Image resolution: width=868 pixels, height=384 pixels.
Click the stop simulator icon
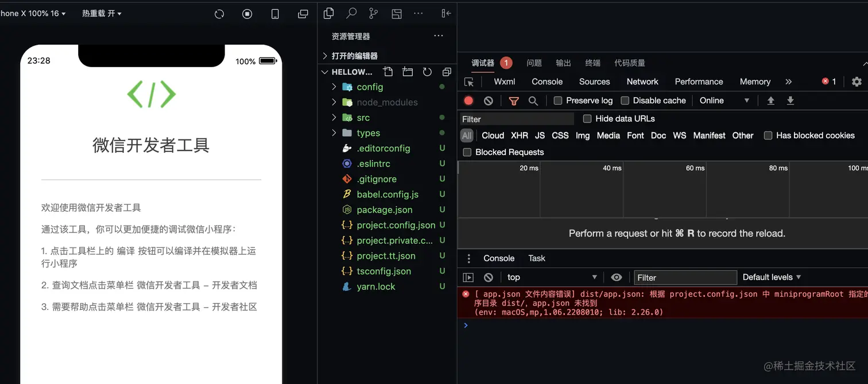coord(247,14)
